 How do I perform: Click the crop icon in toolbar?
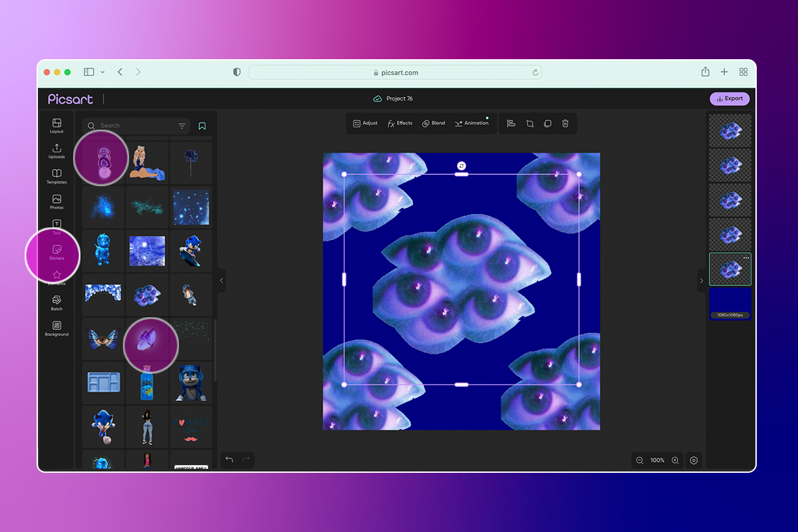(530, 123)
